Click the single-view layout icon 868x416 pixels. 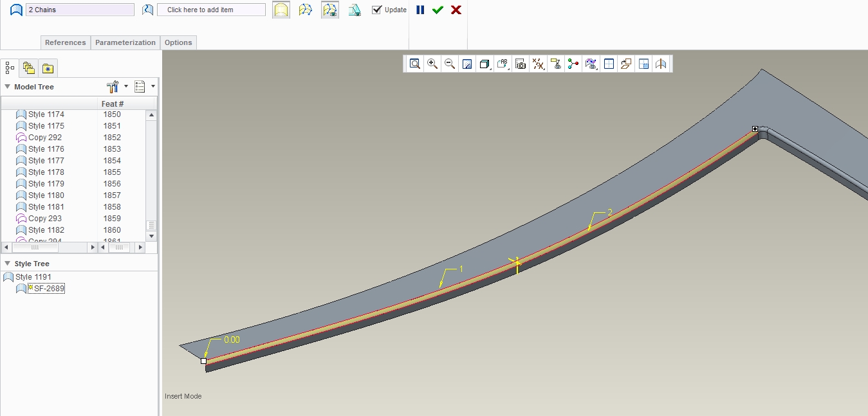point(609,64)
